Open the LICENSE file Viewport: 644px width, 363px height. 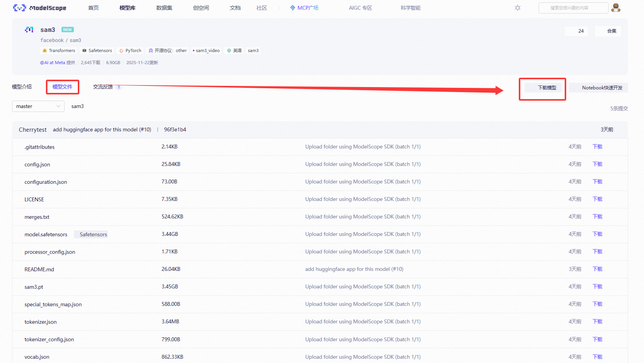tap(34, 199)
